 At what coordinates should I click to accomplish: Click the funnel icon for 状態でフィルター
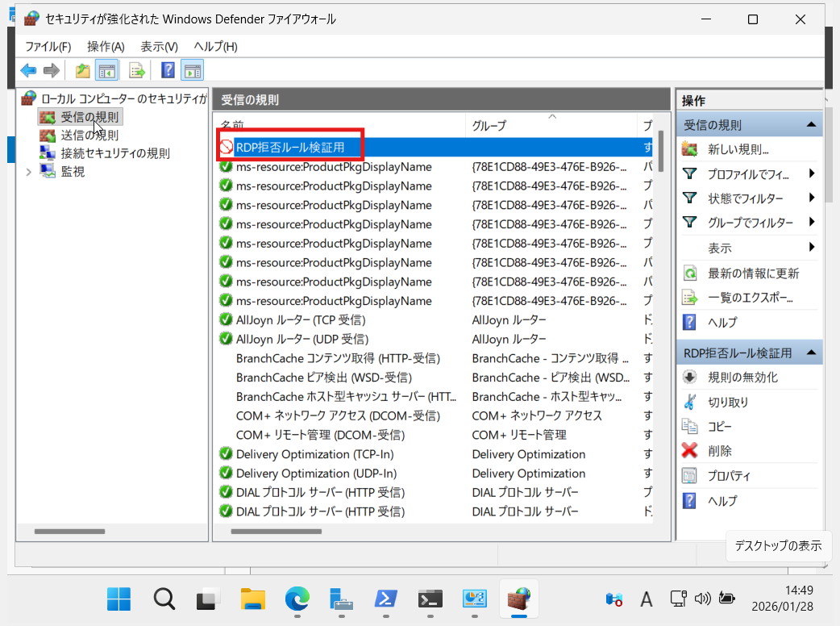690,198
